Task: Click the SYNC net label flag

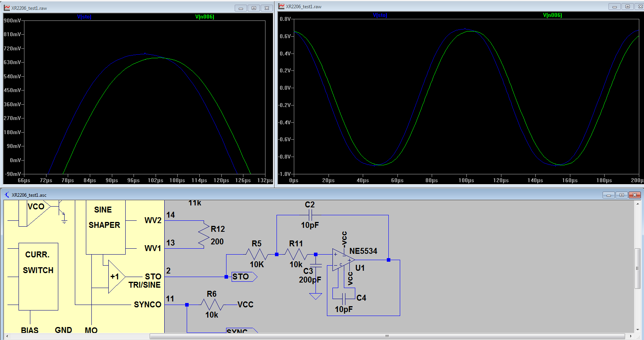Action: [241, 331]
